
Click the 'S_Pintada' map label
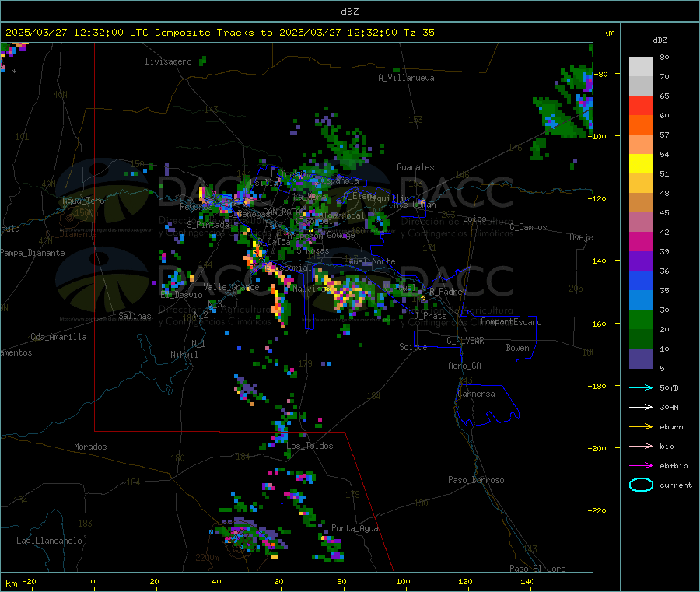tap(208, 225)
